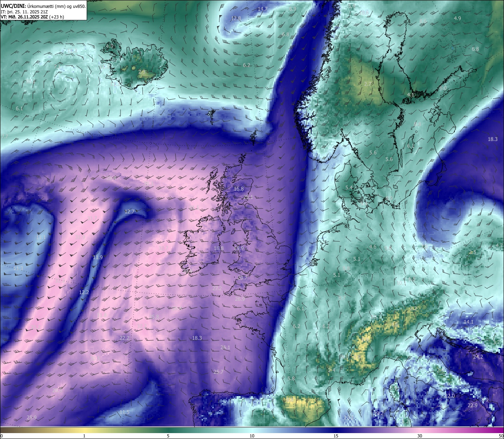This screenshot has width=504, height=439.
Task: Click the 2.7 value over Norway
Action: coord(368,84)
